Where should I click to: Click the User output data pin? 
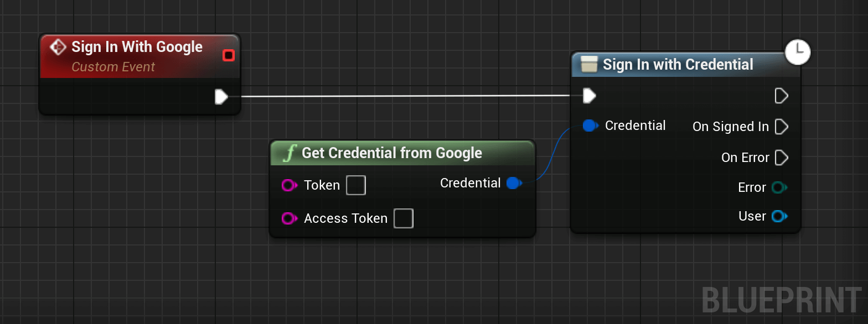tap(779, 216)
